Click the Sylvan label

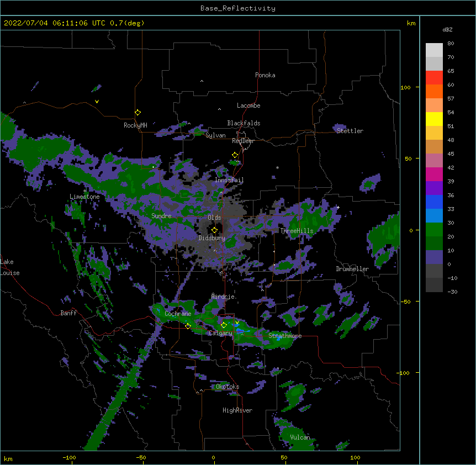[215, 135]
